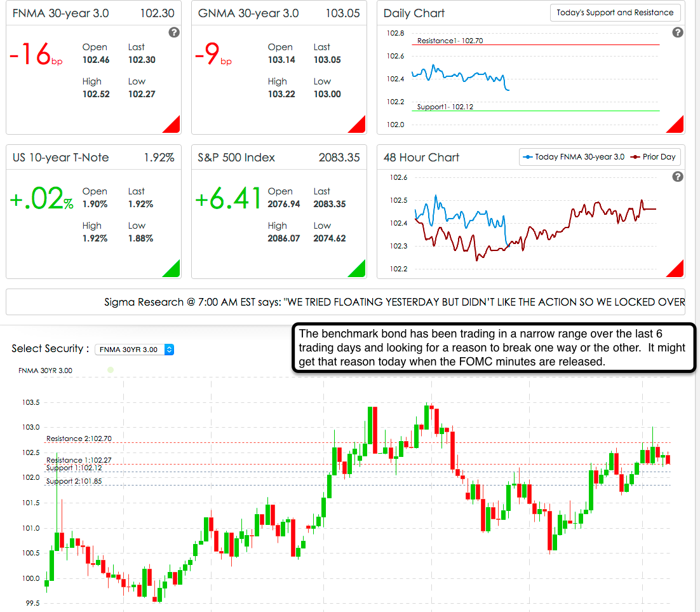
Task: Click Support 2:101.85 label on candlestick chart
Action: click(x=74, y=481)
